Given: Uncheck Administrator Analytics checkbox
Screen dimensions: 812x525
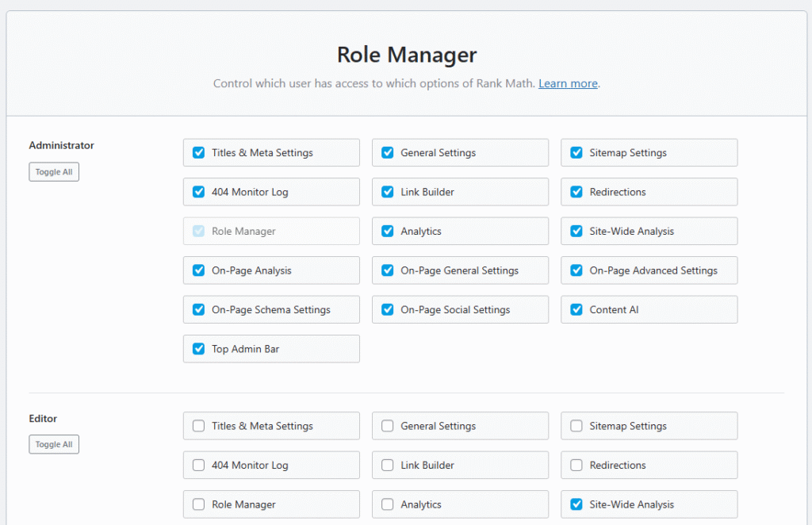Looking at the screenshot, I should click(387, 232).
